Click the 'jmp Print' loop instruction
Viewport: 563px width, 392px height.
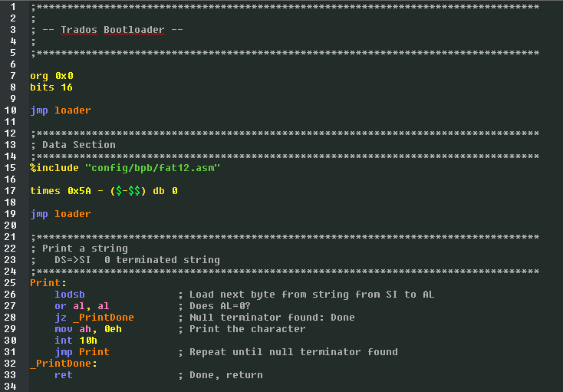[82, 352]
